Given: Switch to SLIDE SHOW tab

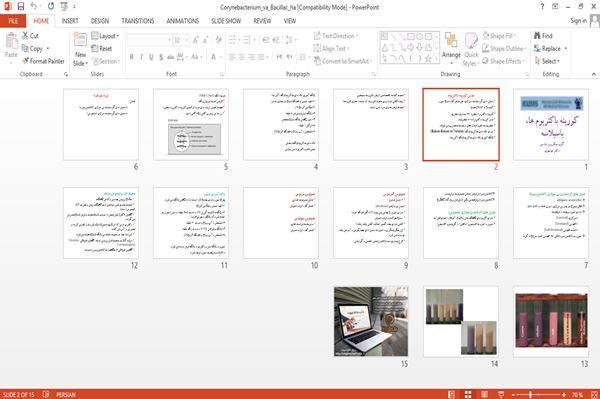Looking at the screenshot, I should pyautogui.click(x=226, y=21).
